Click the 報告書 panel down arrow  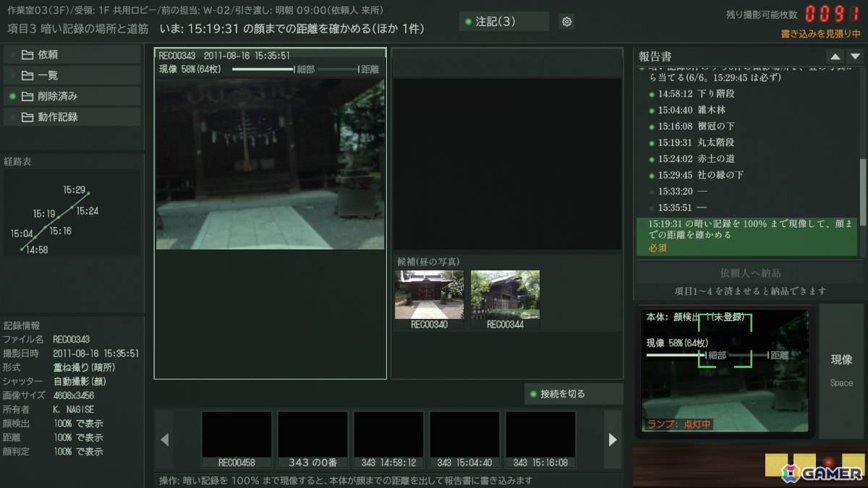(855, 56)
